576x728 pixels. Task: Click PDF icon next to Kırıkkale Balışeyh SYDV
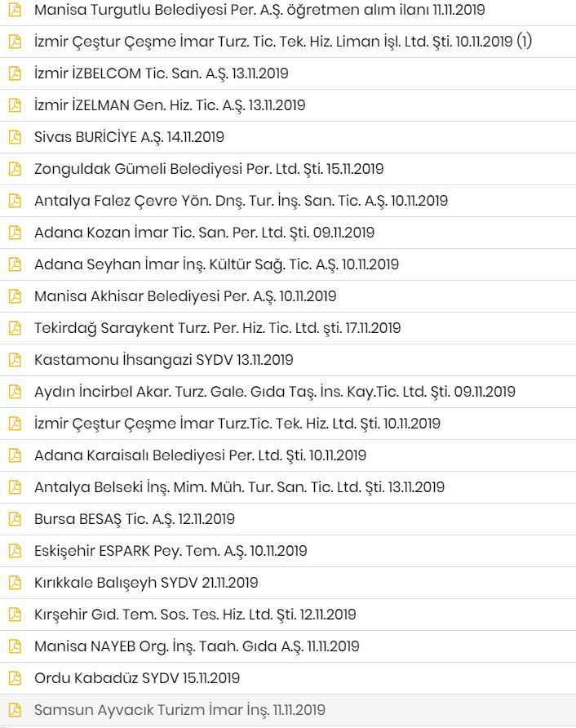click(15, 583)
